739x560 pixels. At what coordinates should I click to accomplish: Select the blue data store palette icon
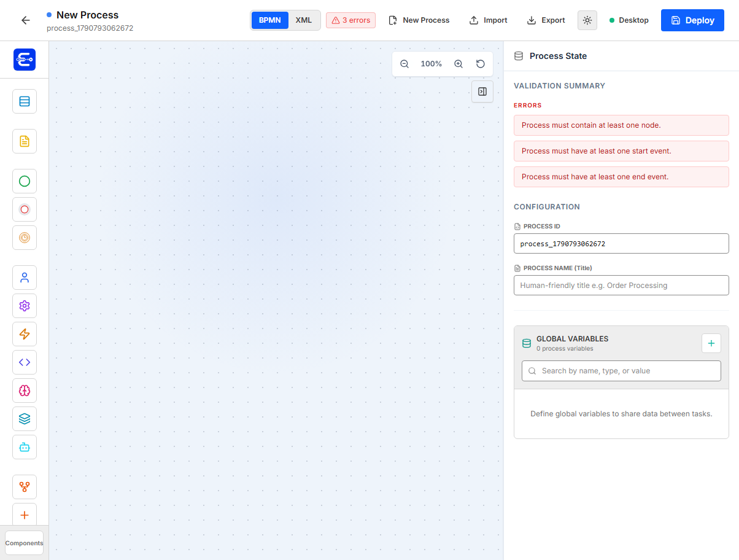click(x=25, y=101)
